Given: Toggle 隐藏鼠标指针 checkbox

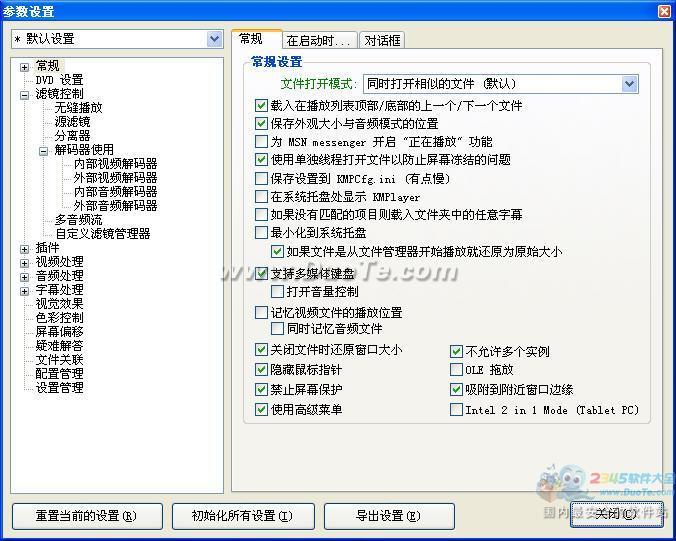Looking at the screenshot, I should click(261, 369).
